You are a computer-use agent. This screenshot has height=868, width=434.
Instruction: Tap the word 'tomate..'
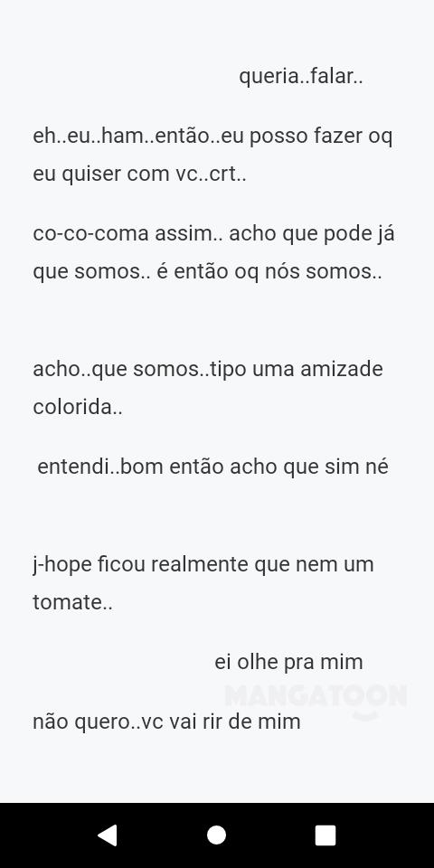click(x=73, y=603)
